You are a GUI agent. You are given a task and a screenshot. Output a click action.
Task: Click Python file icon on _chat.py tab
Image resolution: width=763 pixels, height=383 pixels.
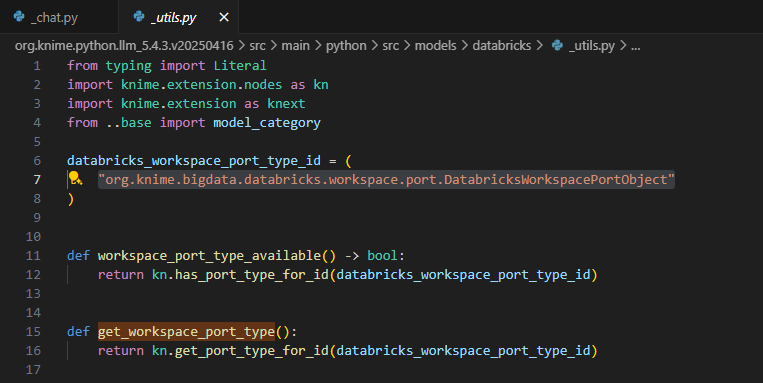pyautogui.click(x=19, y=17)
